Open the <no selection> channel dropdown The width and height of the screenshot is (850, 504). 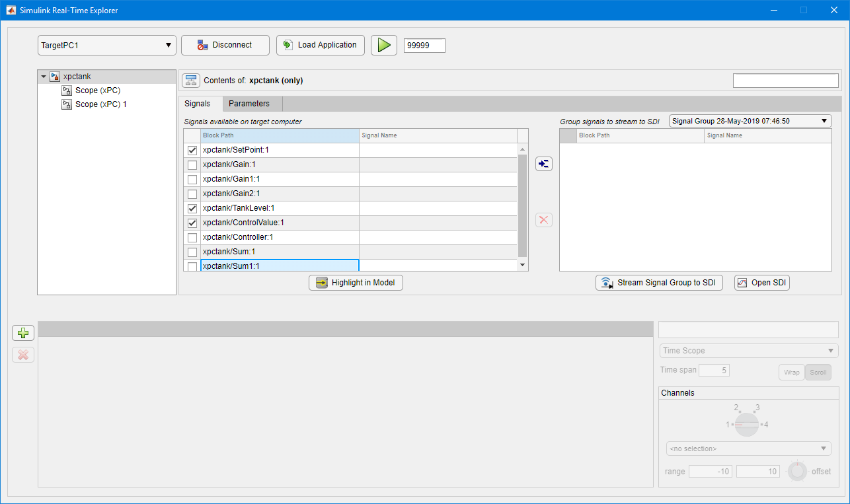(x=749, y=449)
